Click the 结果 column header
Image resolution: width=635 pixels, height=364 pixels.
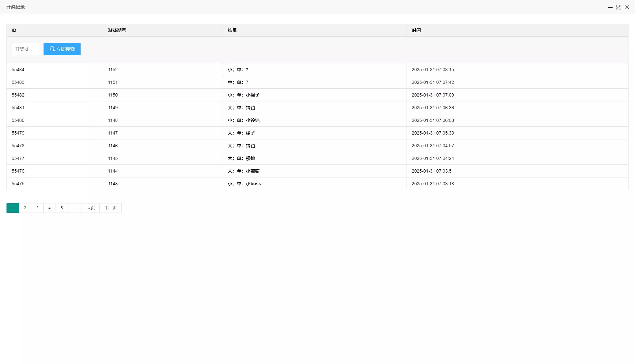click(x=232, y=30)
